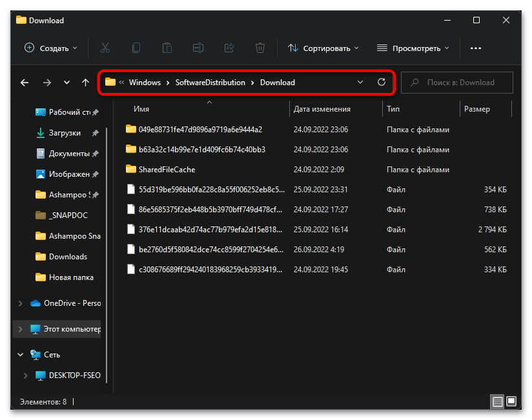This screenshot has height=420, width=532.
Task: Select folder b63a32c14b99e7e1d409fc6b74c40bb3
Action: pos(196,150)
